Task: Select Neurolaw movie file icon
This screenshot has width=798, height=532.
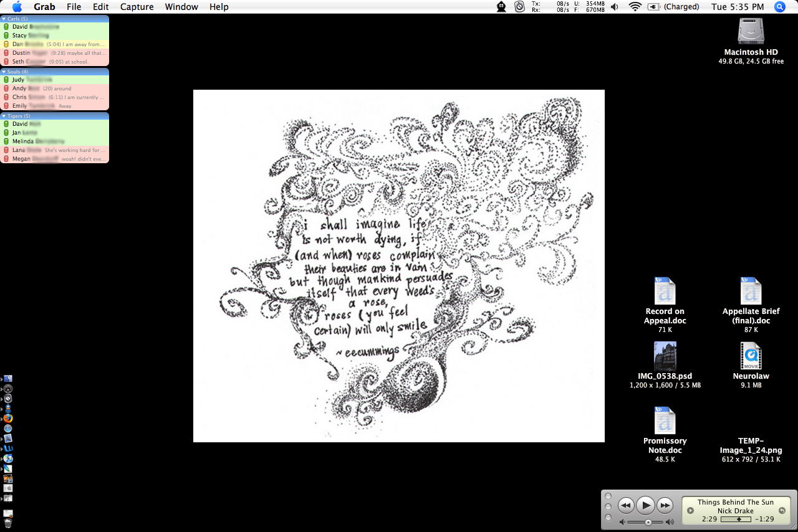Action: click(751, 356)
